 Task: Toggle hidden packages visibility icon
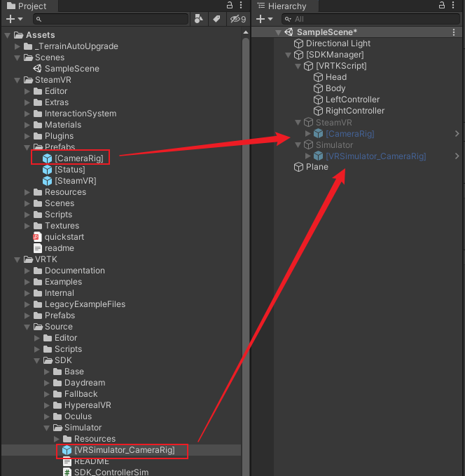click(x=238, y=19)
